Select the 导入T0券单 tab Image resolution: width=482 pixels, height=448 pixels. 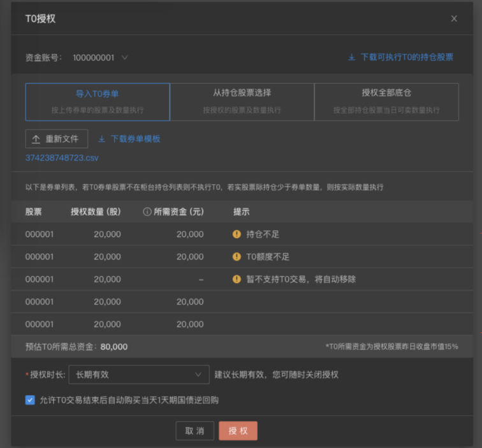pyautogui.click(x=98, y=102)
